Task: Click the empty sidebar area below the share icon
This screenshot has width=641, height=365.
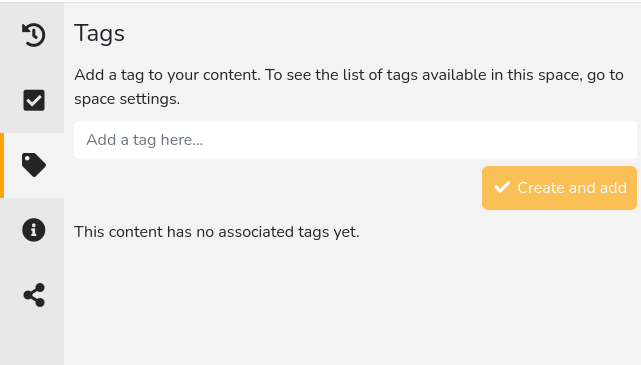Action: 32,346
